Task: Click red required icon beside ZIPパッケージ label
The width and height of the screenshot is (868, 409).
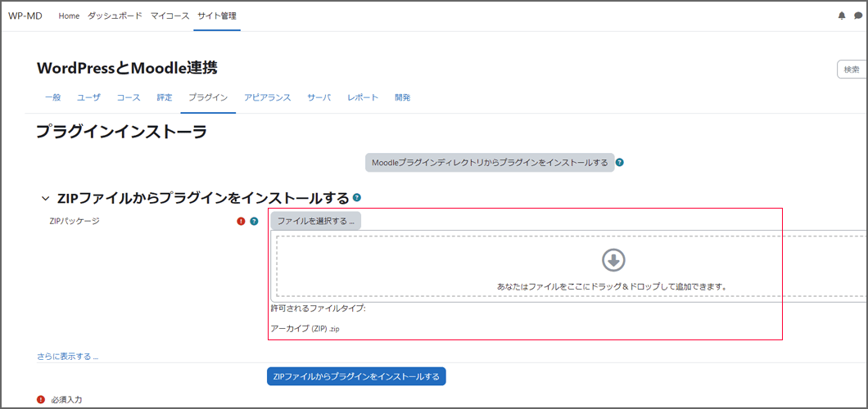Action: (241, 221)
